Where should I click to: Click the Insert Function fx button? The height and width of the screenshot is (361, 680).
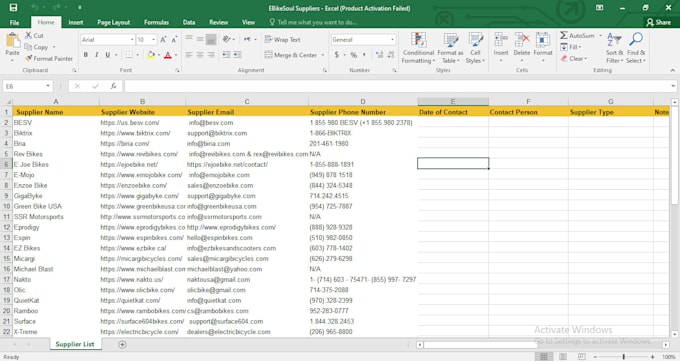(113, 86)
